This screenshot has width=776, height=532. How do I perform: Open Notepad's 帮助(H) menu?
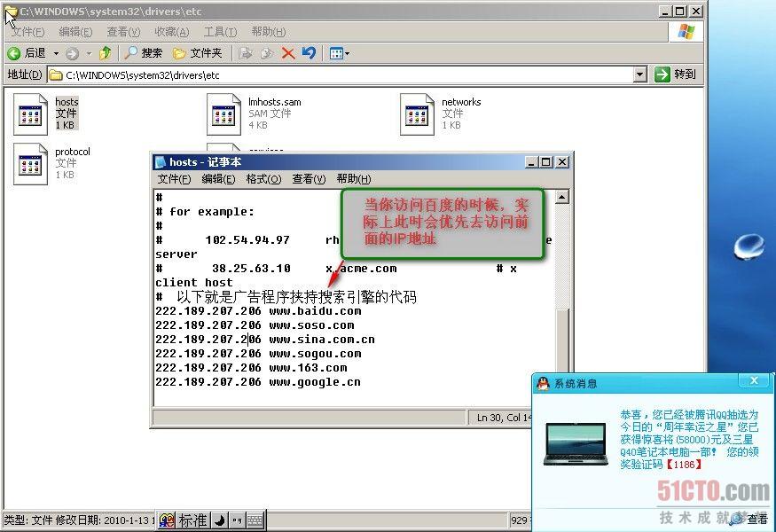tap(354, 178)
